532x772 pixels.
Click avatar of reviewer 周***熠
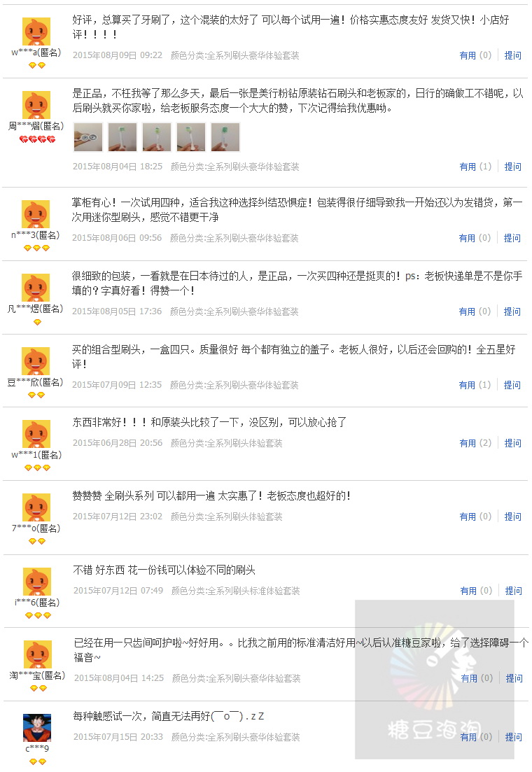pos(36,105)
